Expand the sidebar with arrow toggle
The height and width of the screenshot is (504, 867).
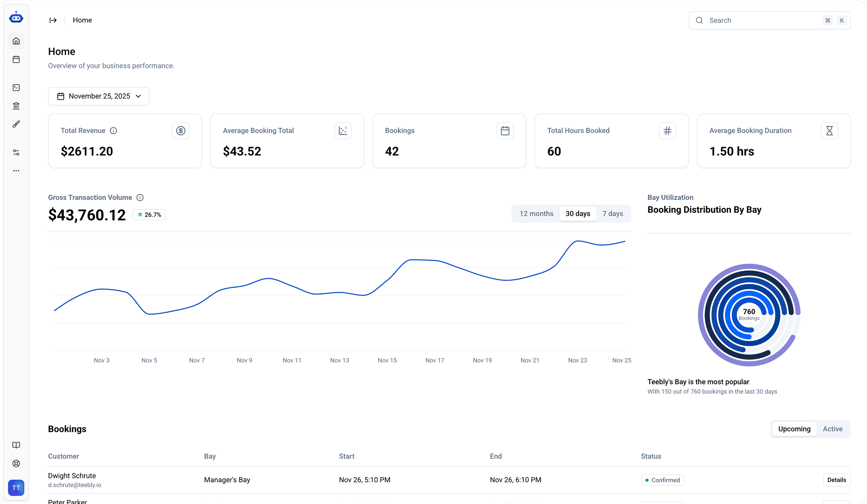53,20
